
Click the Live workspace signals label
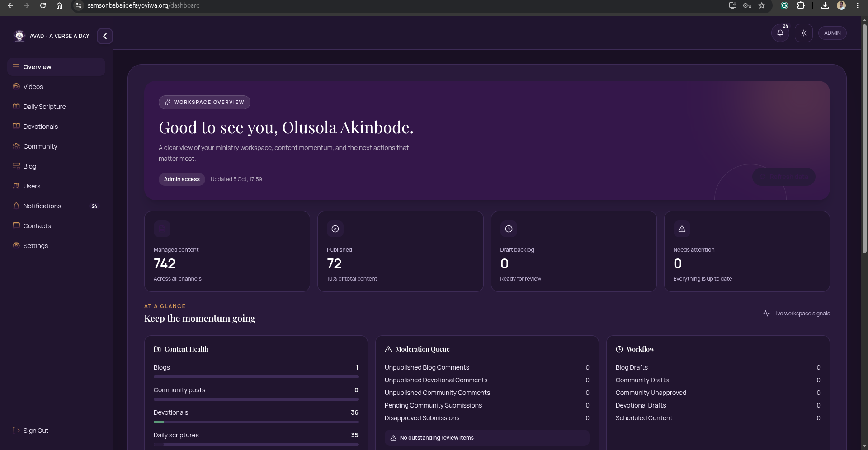pyautogui.click(x=797, y=314)
